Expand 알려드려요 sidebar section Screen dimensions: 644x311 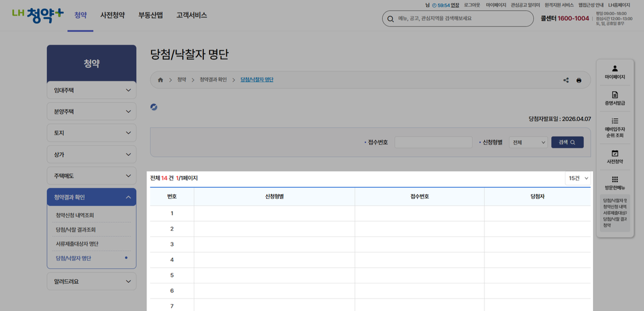[x=92, y=281]
